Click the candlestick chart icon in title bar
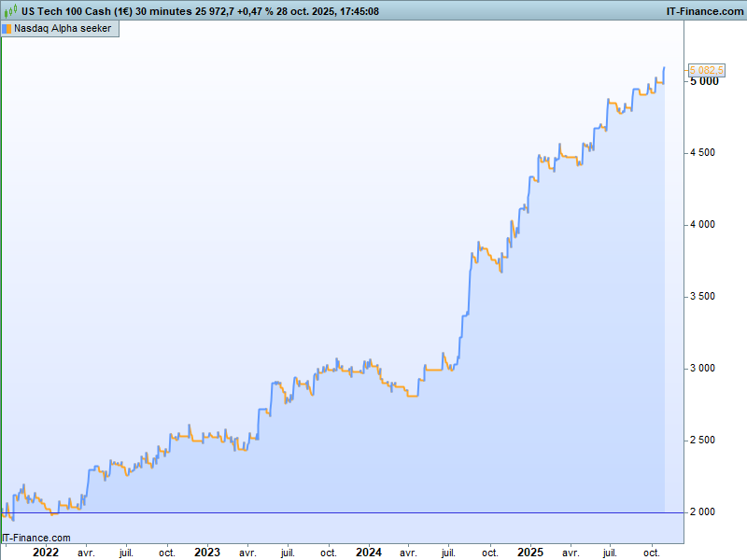Viewport: 747px width, 560px height. coord(8,11)
